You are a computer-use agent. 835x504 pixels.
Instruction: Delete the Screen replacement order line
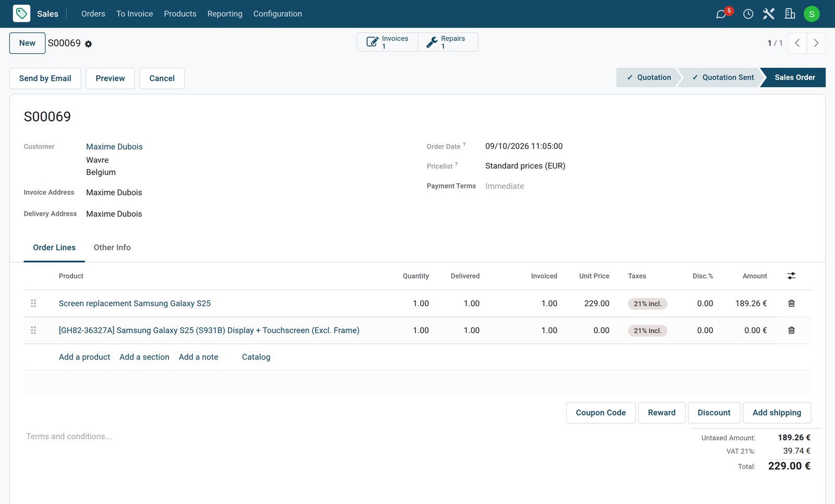791,304
